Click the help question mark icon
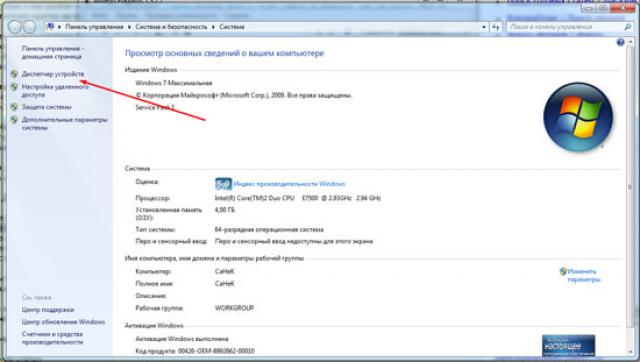This screenshot has height=362, width=640. click(x=620, y=42)
